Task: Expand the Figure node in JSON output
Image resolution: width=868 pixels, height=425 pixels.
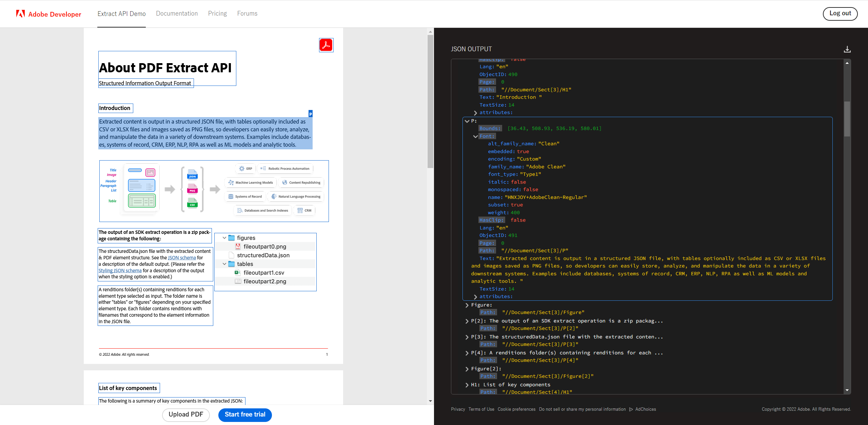Action: point(467,305)
